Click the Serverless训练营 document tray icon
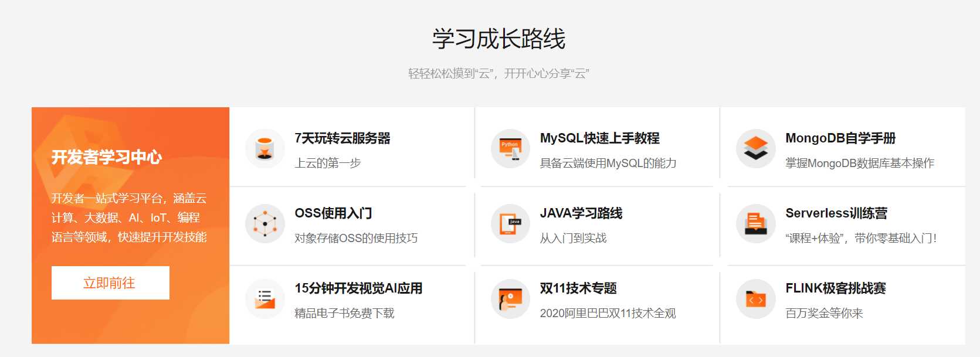 pyautogui.click(x=756, y=224)
